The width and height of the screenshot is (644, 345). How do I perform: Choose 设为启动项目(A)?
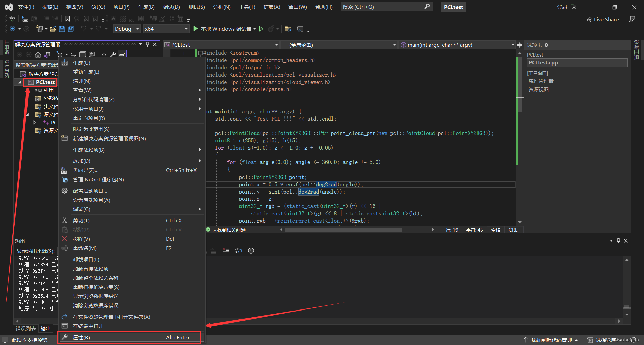pos(131,200)
